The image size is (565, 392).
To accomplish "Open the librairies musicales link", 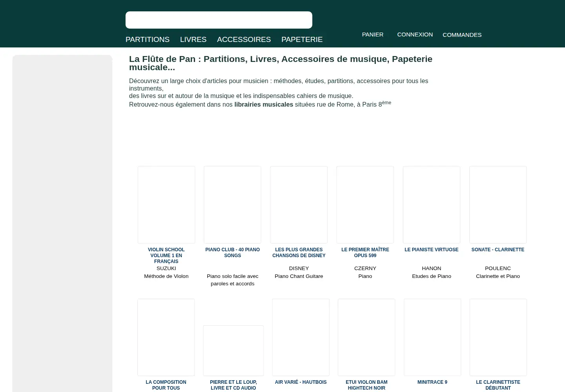I will [264, 105].
